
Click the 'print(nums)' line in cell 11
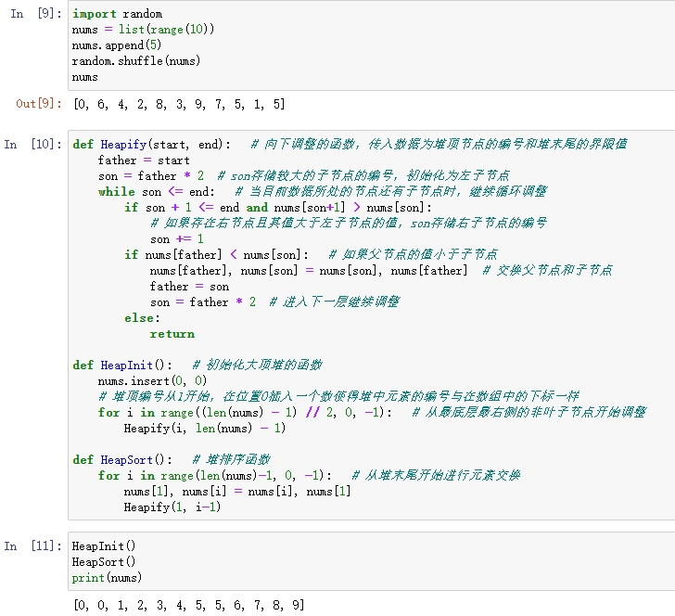107,578
